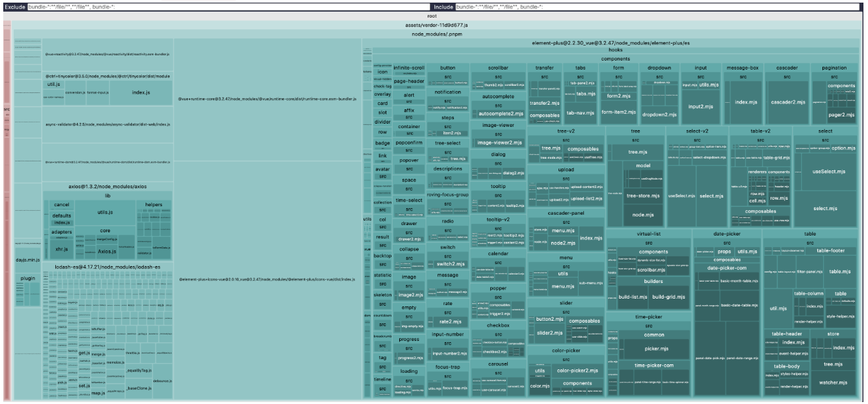
Task: Select the popconfirm component block
Action: [409, 142]
